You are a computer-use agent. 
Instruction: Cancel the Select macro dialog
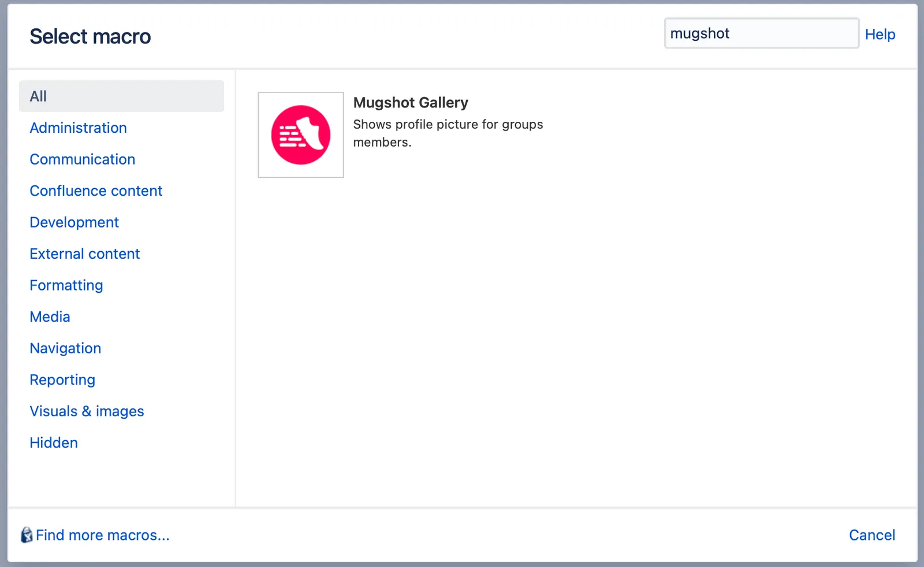point(872,535)
